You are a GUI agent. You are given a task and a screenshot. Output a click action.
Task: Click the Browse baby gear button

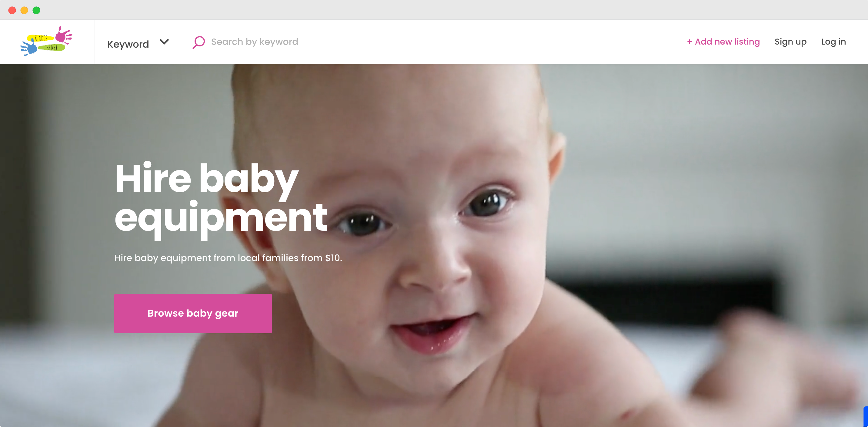coord(193,313)
